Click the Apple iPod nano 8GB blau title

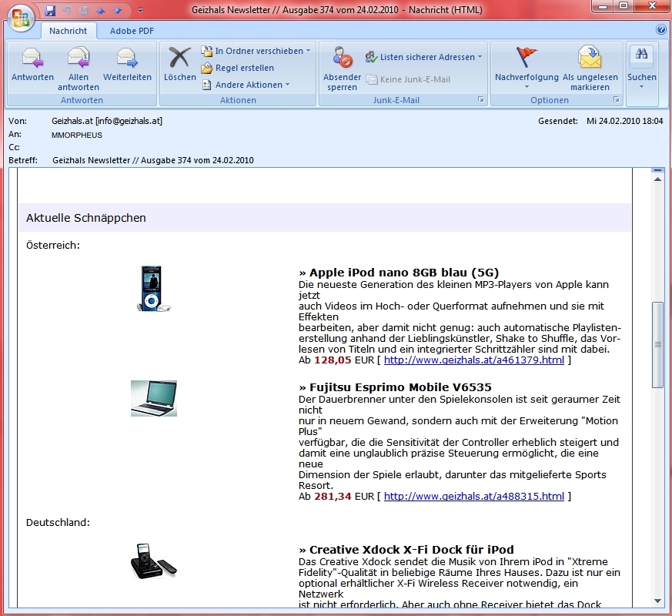pos(404,273)
